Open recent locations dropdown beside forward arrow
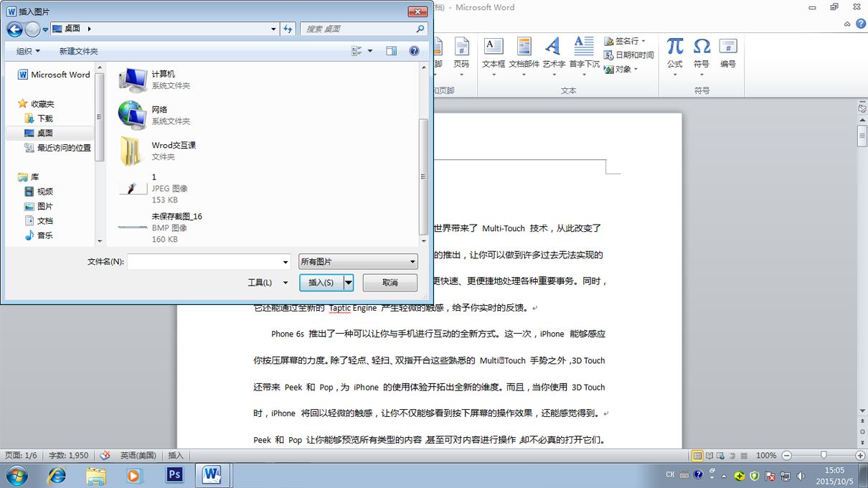The width and height of the screenshot is (868, 488). point(45,29)
